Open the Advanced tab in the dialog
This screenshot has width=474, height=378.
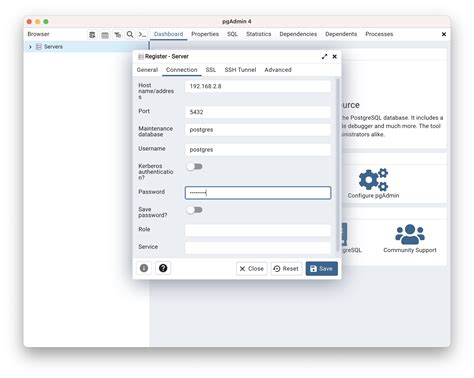tap(278, 70)
